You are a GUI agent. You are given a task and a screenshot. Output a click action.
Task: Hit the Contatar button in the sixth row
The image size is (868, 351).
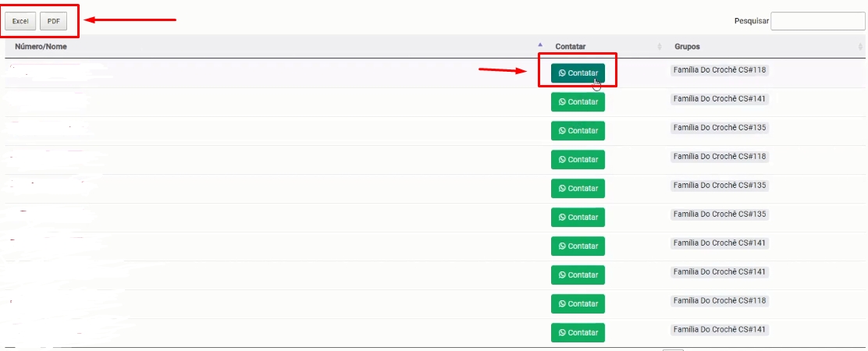click(x=578, y=218)
